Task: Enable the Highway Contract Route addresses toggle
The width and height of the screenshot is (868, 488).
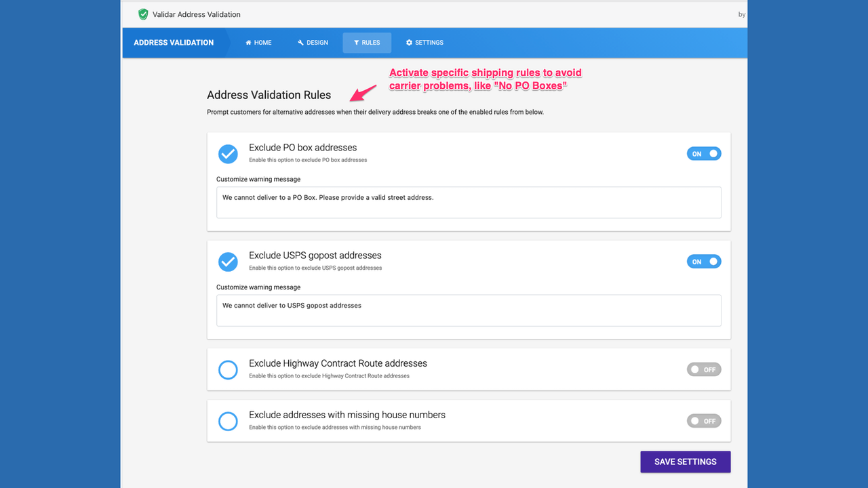Action: pyautogui.click(x=704, y=369)
